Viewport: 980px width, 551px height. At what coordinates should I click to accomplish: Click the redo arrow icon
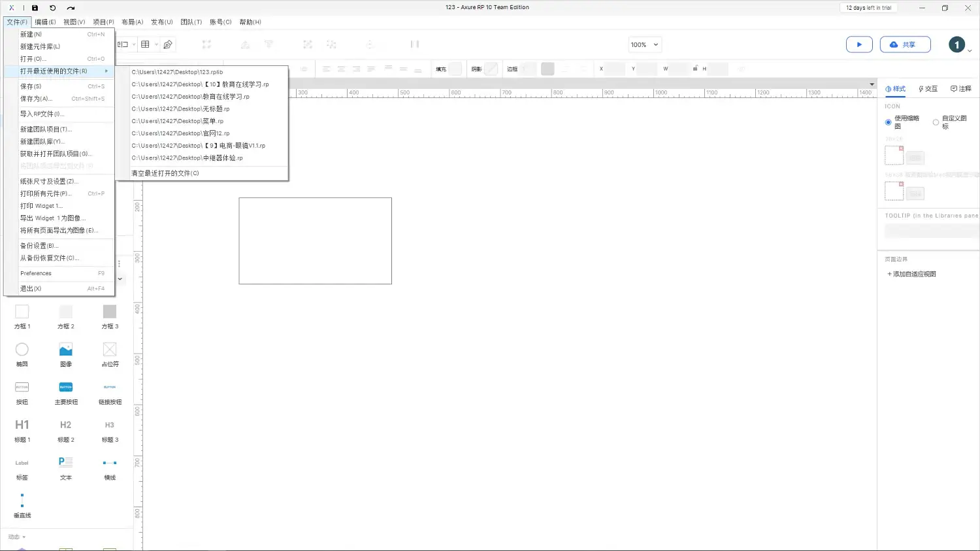point(71,8)
